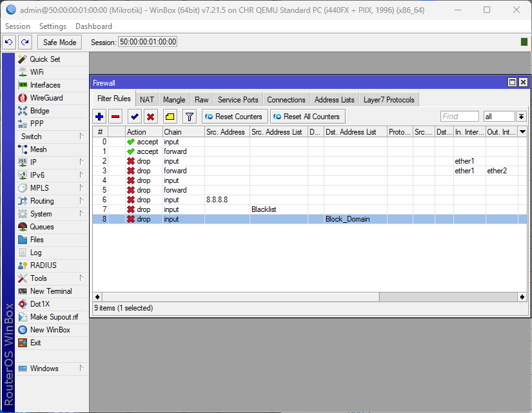Launch New Terminal

tap(52, 291)
